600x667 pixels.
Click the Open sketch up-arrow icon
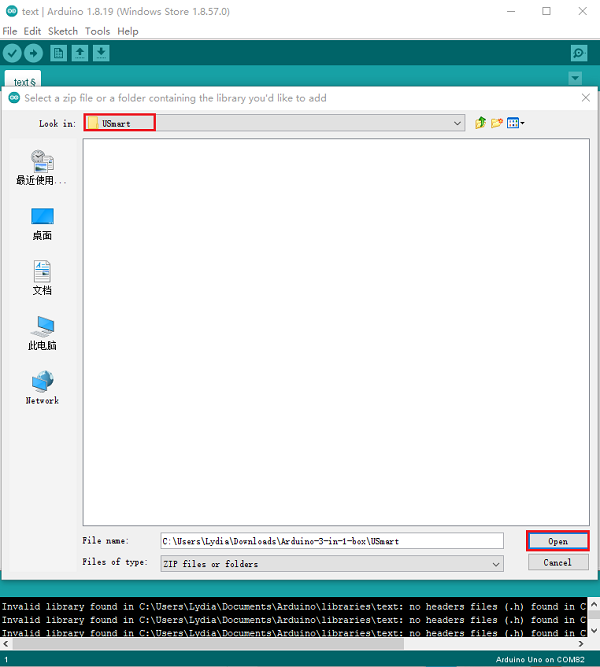click(80, 53)
